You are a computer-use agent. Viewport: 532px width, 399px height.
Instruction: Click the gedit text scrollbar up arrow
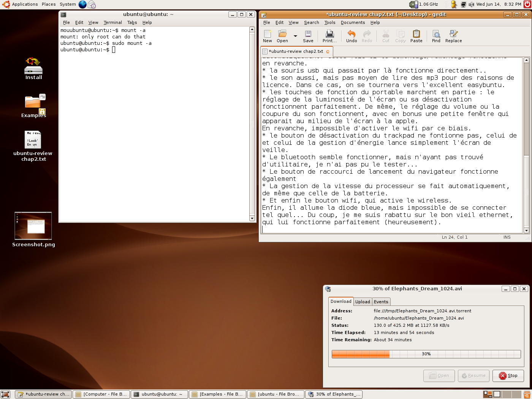coord(526,60)
